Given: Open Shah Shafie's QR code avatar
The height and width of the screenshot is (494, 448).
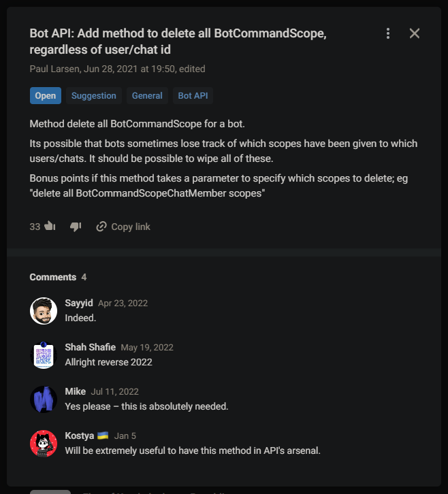Looking at the screenshot, I should (x=44, y=355).
